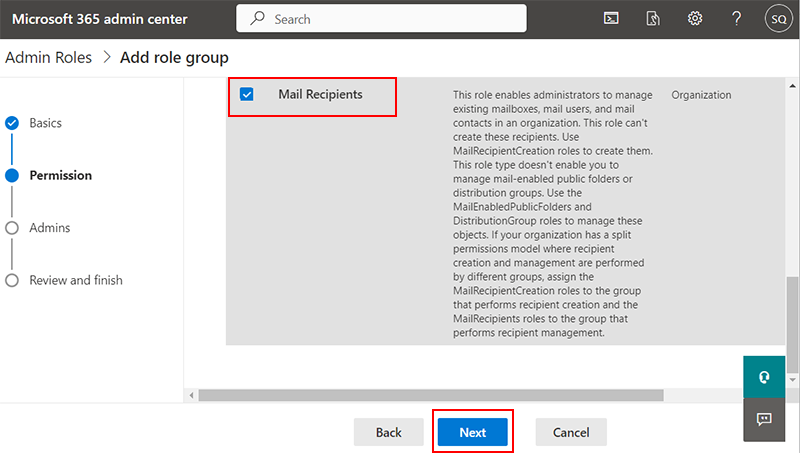Open the help question mark icon

coord(736,19)
